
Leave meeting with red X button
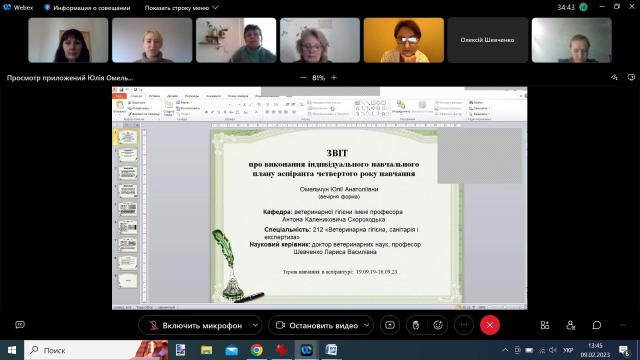(490, 325)
